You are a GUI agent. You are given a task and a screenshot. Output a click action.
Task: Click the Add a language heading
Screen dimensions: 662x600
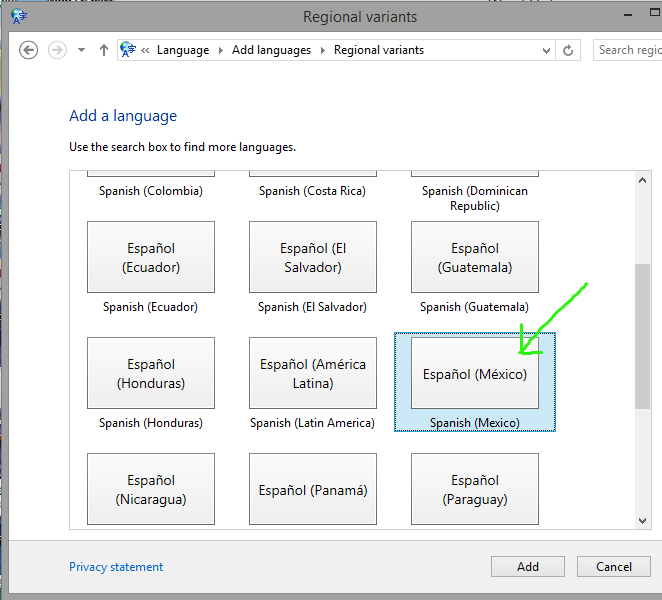[x=123, y=116]
